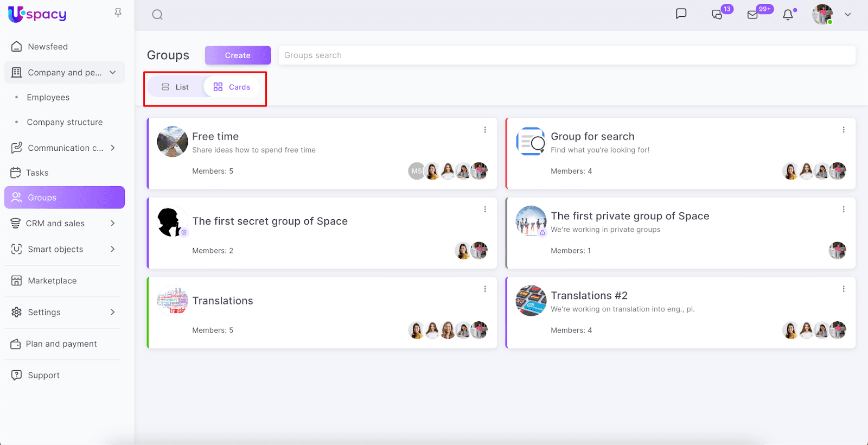
Task: Click the Create group button
Action: coord(238,55)
